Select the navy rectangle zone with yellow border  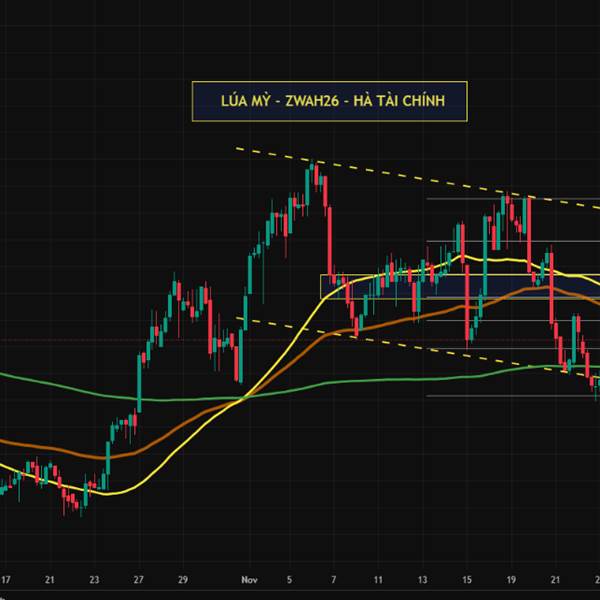tap(460, 286)
